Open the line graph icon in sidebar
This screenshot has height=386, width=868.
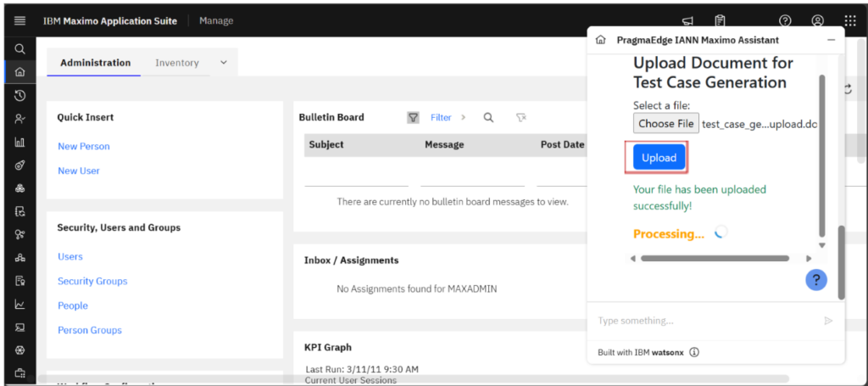click(x=20, y=304)
